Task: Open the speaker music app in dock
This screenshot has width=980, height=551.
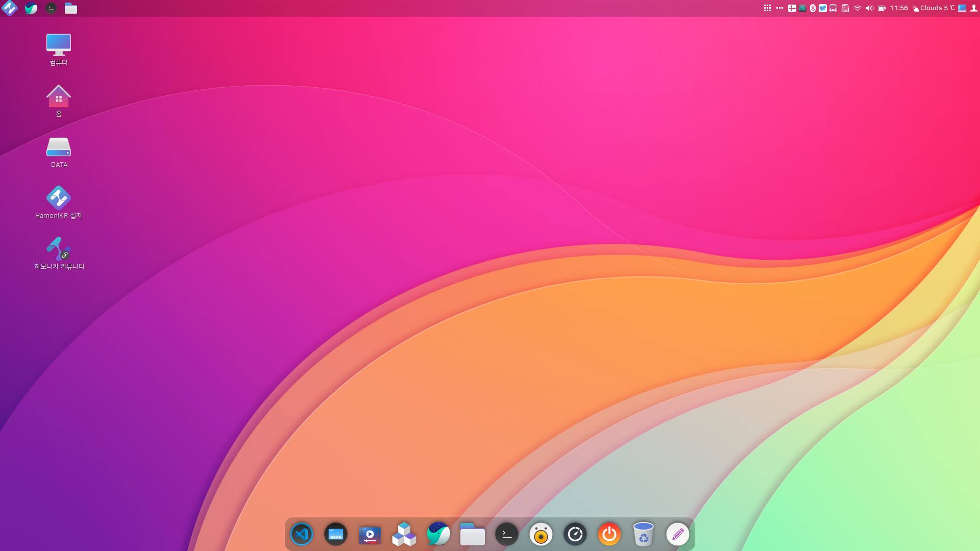Action: click(x=541, y=534)
